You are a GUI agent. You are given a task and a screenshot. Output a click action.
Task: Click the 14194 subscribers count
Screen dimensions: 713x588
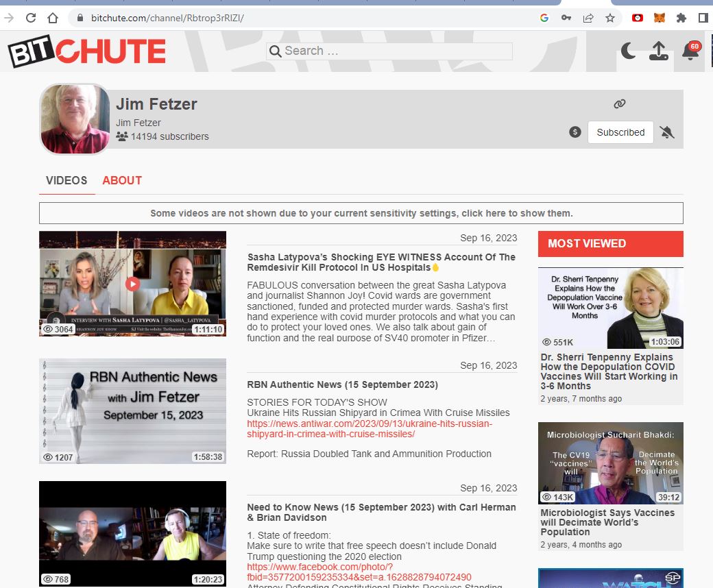coord(162,136)
